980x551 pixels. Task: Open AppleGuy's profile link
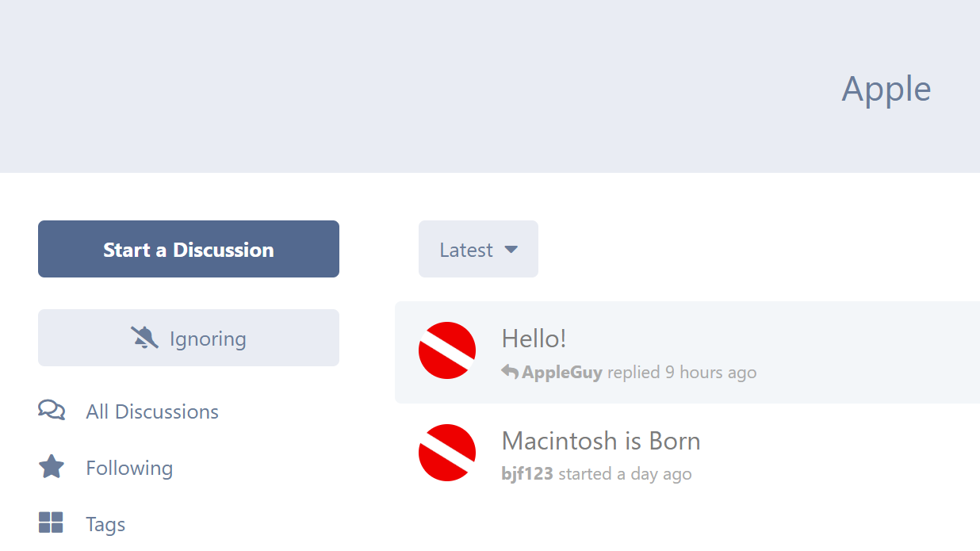coord(562,372)
